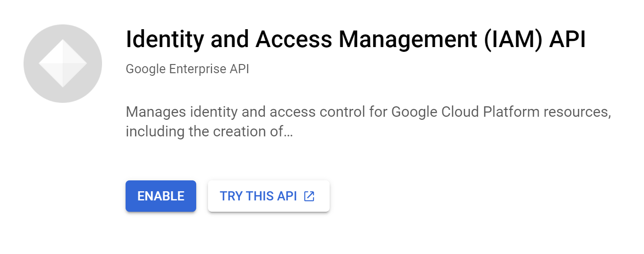Enable the IAM API with the blue button
This screenshot has width=644, height=254.
point(161,196)
